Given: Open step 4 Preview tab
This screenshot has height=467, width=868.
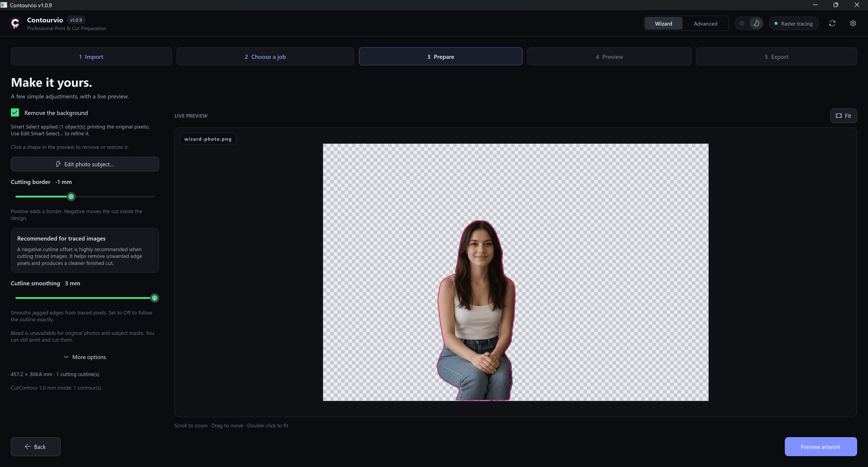Looking at the screenshot, I should pyautogui.click(x=609, y=57).
